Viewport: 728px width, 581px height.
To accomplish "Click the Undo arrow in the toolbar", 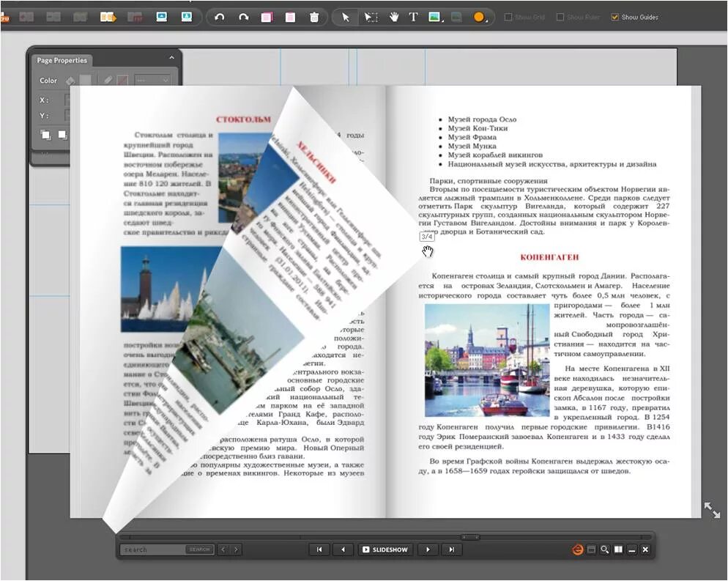I will pos(220,17).
